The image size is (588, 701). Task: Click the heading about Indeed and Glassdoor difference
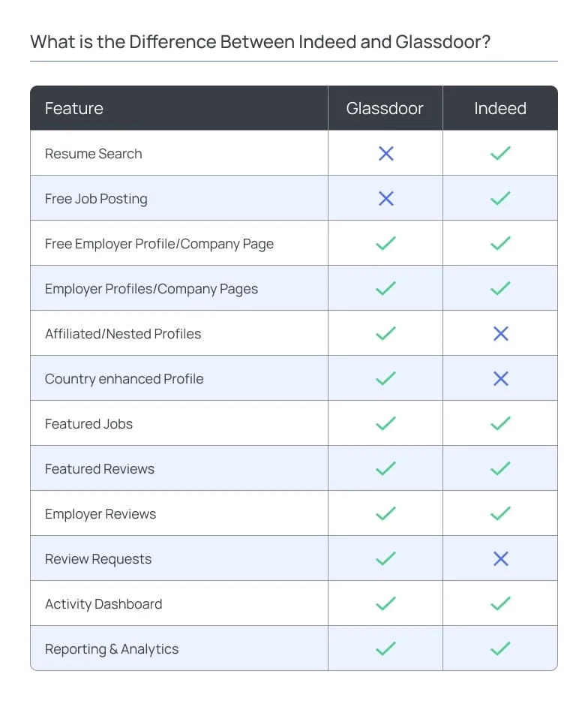coord(260,42)
